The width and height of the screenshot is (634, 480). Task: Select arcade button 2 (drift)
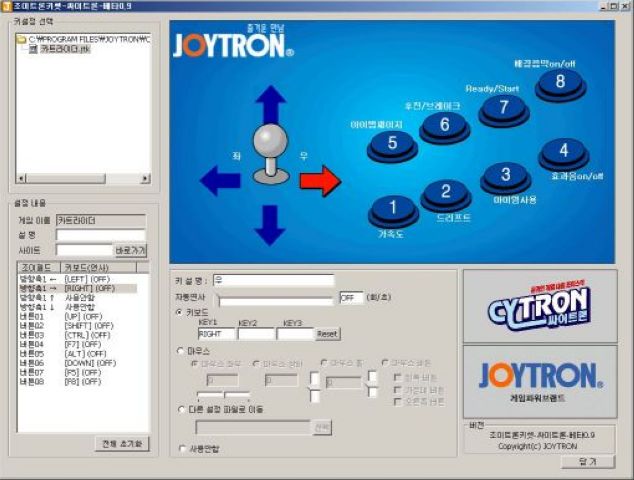pos(446,194)
